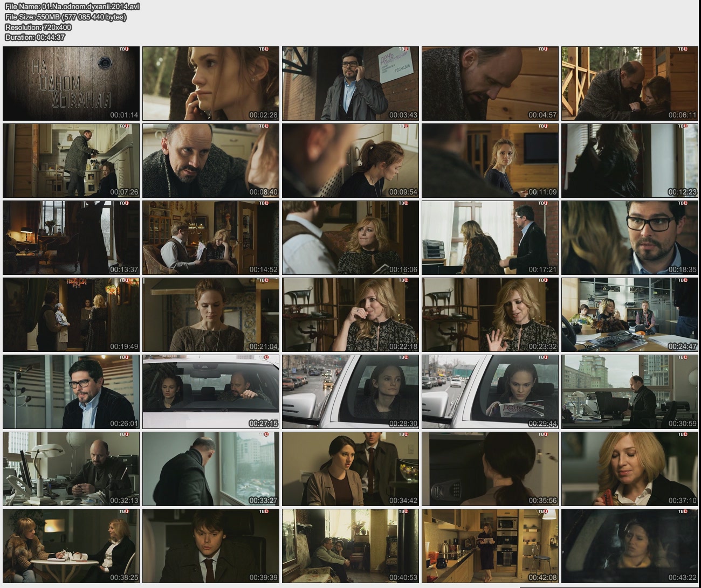Click the File Name text in the header

72,6
